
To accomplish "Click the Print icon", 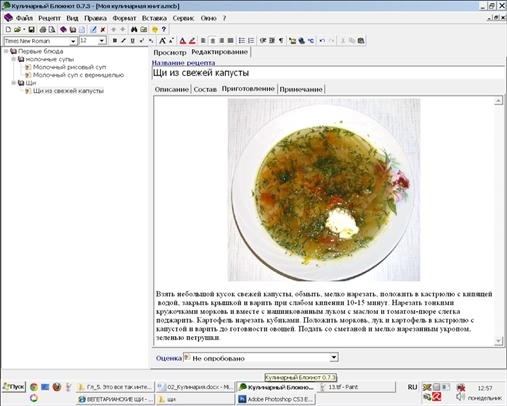I will point(43,30).
